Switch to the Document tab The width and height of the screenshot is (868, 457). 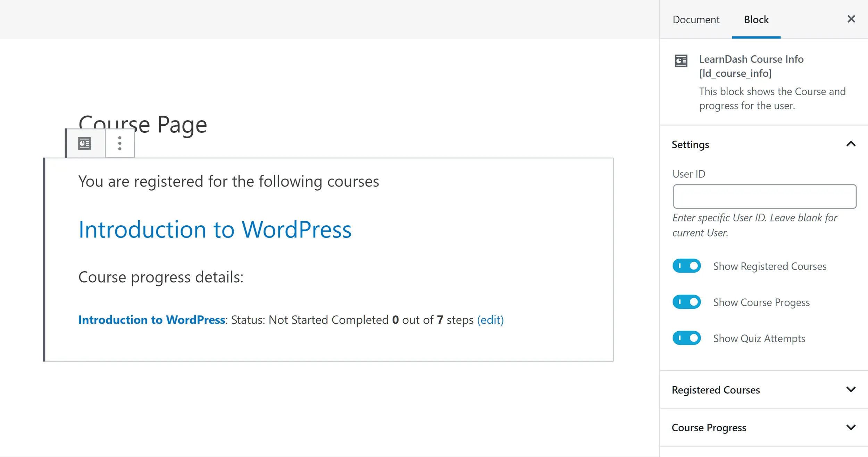[696, 20]
